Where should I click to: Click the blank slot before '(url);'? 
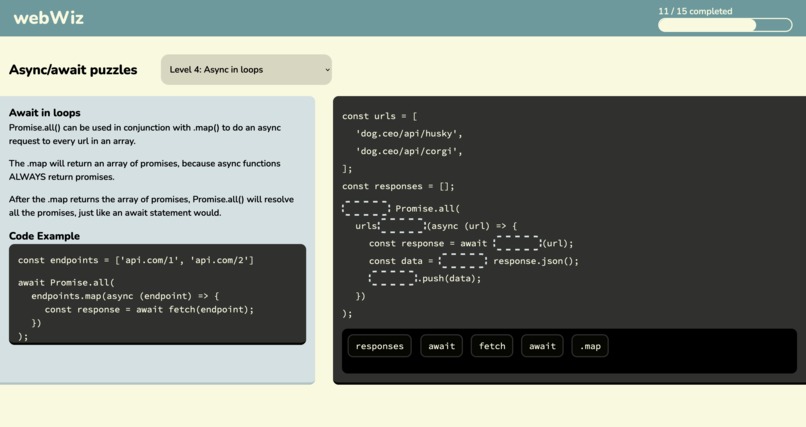[517, 243]
